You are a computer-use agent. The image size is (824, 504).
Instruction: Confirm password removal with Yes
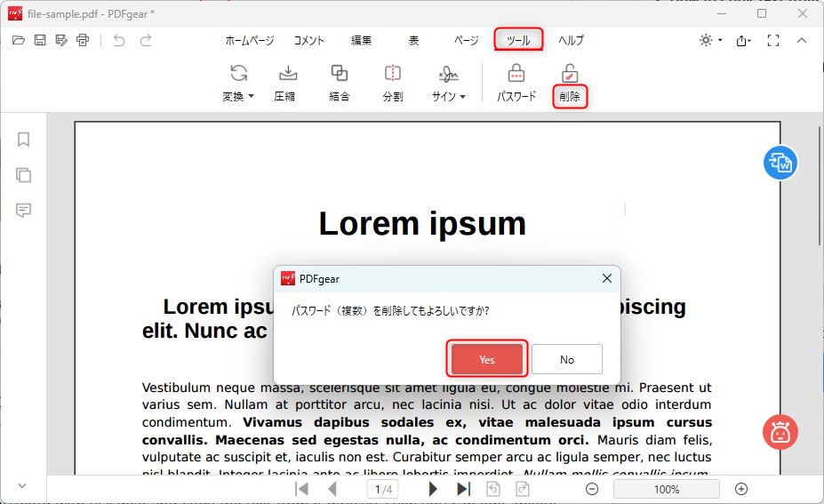[486, 359]
